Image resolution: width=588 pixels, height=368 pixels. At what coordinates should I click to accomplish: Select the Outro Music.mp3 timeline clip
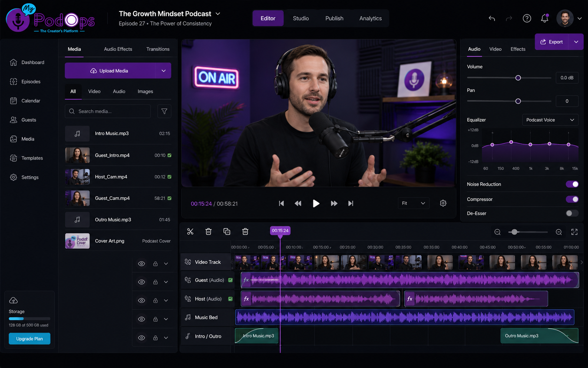coord(539,336)
